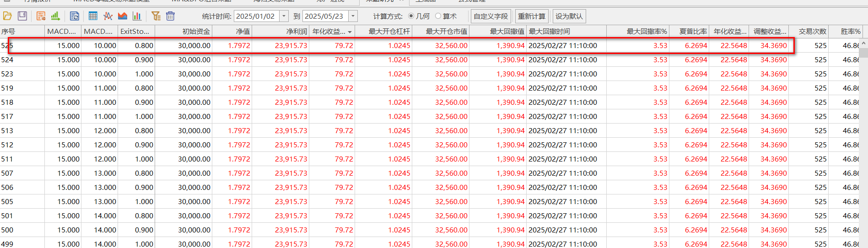Image resolution: width=868 pixels, height=248 pixels.
Task: Open the area chart view icon
Action: [x=123, y=16]
